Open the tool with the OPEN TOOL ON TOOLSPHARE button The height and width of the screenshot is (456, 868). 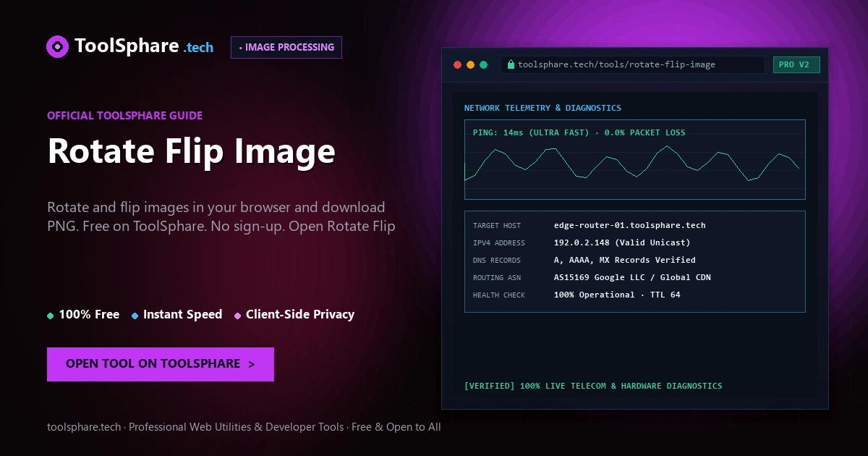pyautogui.click(x=161, y=364)
